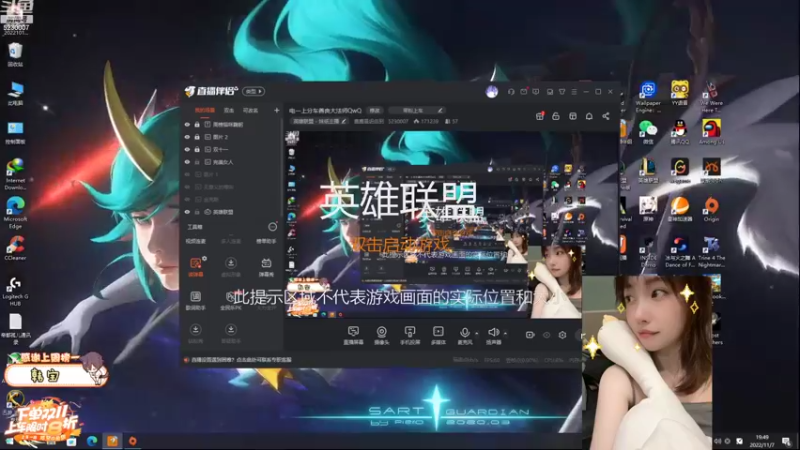The width and height of the screenshot is (800, 450).
Task: Collapse the 工具箱 panel with circle minus
Action: (x=272, y=227)
